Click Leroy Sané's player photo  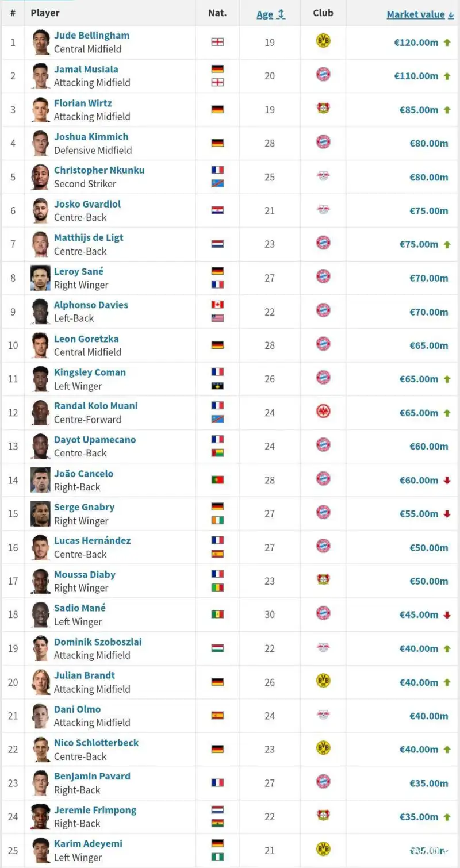[x=40, y=278]
